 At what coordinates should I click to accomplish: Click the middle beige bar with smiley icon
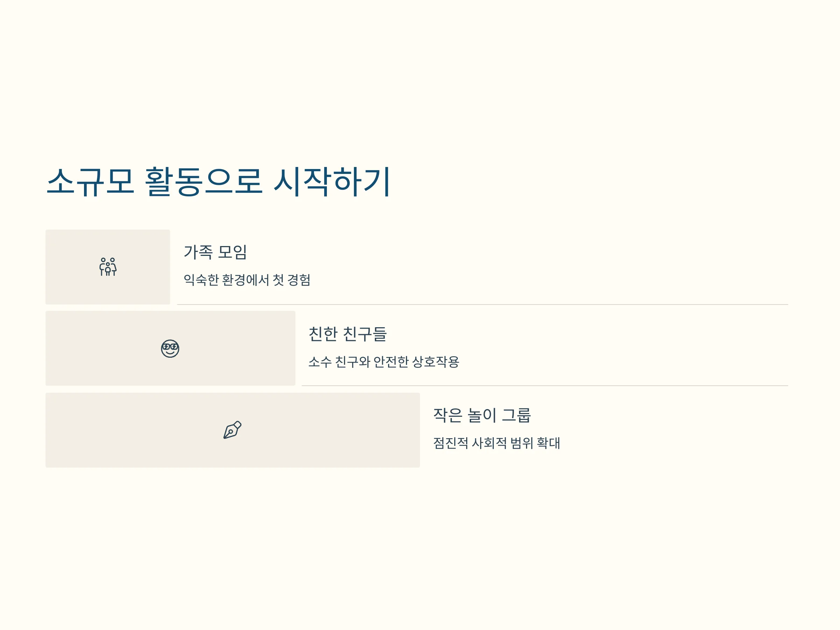click(x=170, y=348)
